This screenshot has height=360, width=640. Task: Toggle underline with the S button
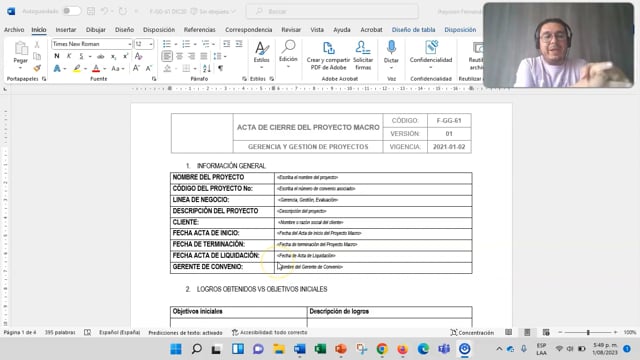pyautogui.click(x=81, y=56)
